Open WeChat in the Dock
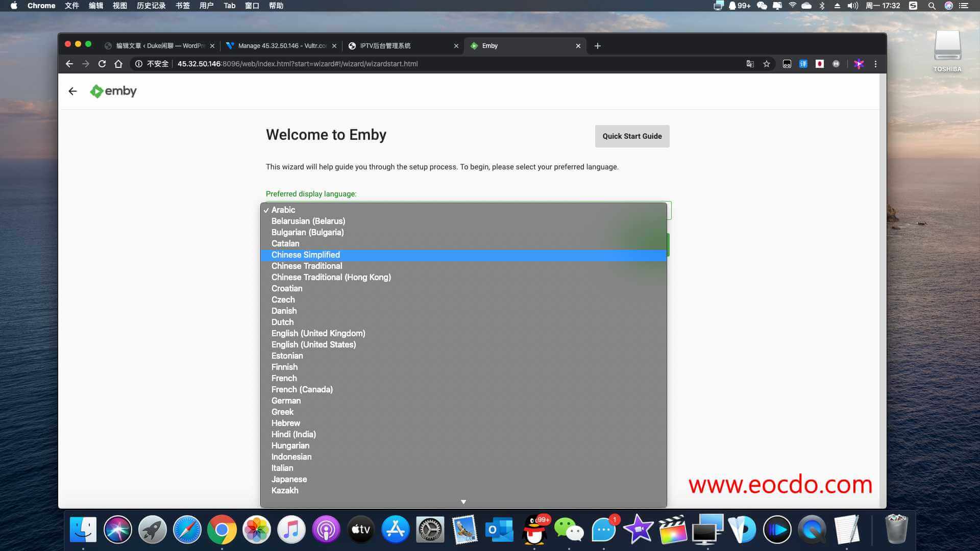The width and height of the screenshot is (980, 551). (569, 530)
